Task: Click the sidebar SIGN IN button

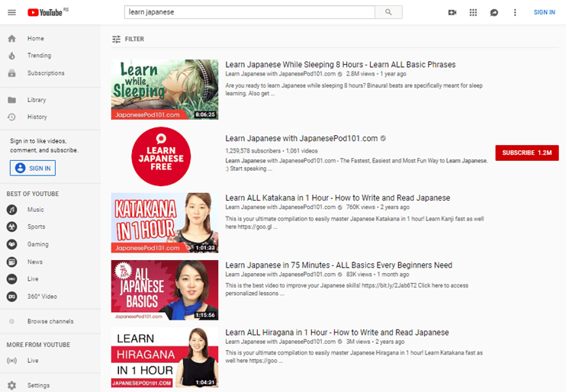Action: (33, 169)
